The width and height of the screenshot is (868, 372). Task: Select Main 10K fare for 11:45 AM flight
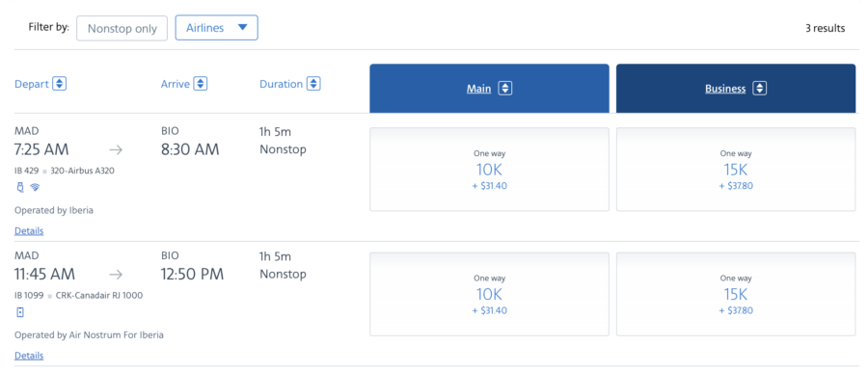point(489,294)
